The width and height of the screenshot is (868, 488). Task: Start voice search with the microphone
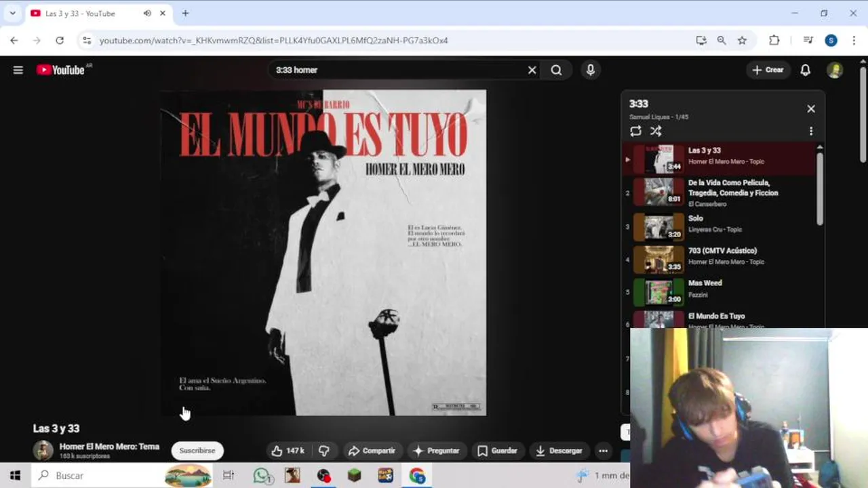591,70
